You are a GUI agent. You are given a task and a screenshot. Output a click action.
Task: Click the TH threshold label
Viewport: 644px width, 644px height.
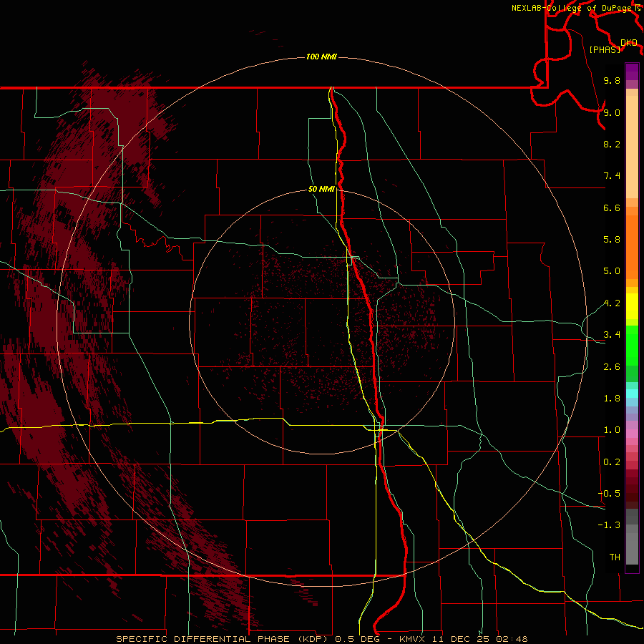coord(615,557)
